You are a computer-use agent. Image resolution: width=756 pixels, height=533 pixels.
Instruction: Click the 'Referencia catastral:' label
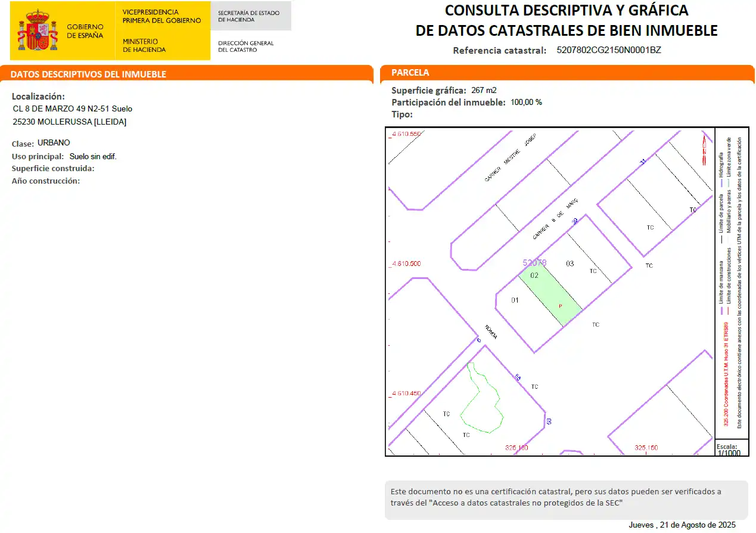click(499, 51)
